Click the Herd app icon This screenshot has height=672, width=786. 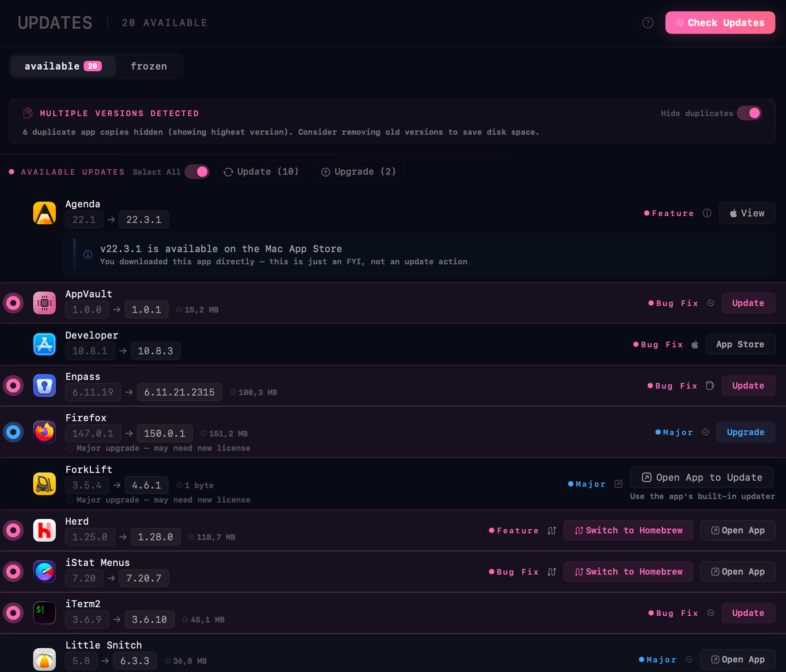pos(45,530)
